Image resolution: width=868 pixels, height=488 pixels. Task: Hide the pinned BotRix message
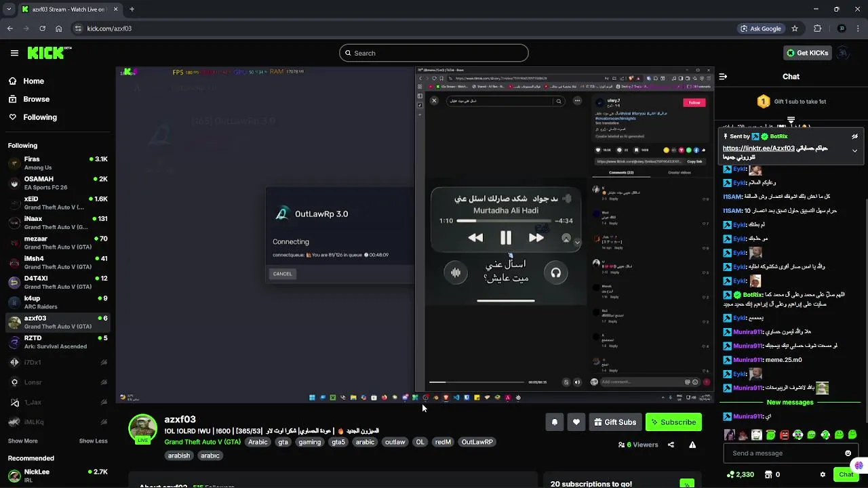point(854,136)
